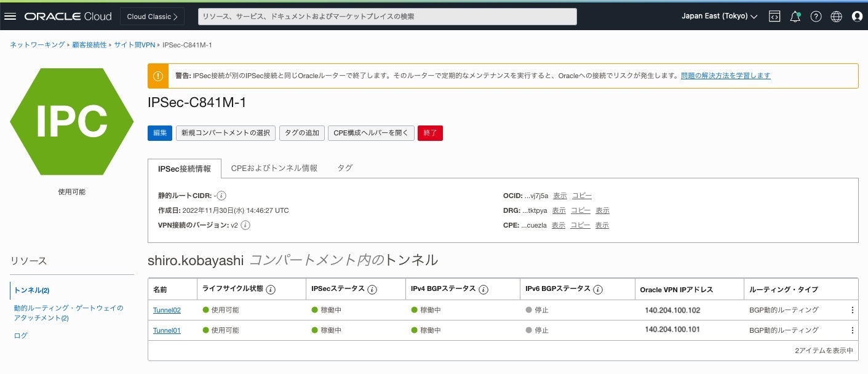This screenshot has height=374, width=868.
Task: Go to 顧客接続性 breadcrumb
Action: (89, 46)
